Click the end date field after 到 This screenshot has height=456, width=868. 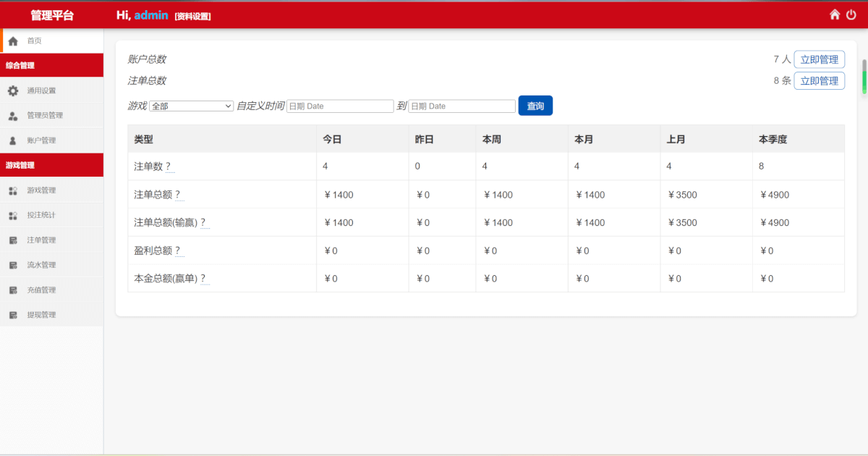coord(461,106)
